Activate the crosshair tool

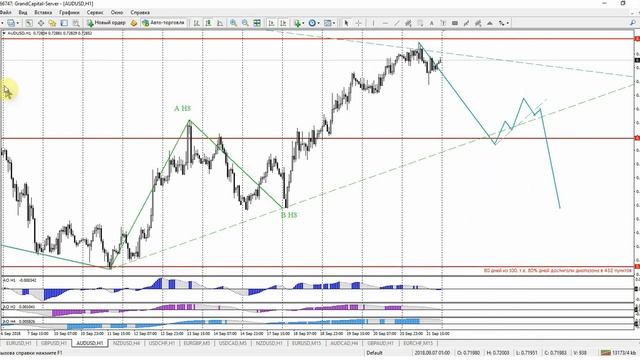coord(358,23)
